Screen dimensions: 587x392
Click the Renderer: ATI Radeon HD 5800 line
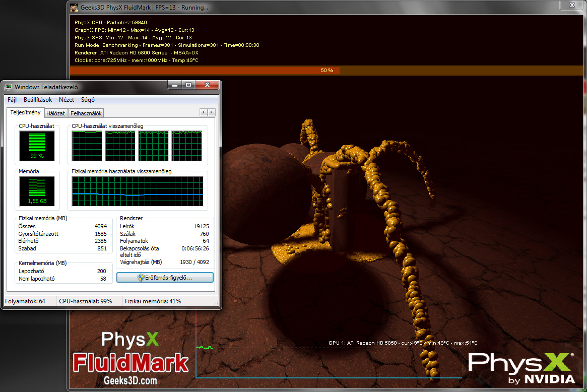pyautogui.click(x=136, y=53)
